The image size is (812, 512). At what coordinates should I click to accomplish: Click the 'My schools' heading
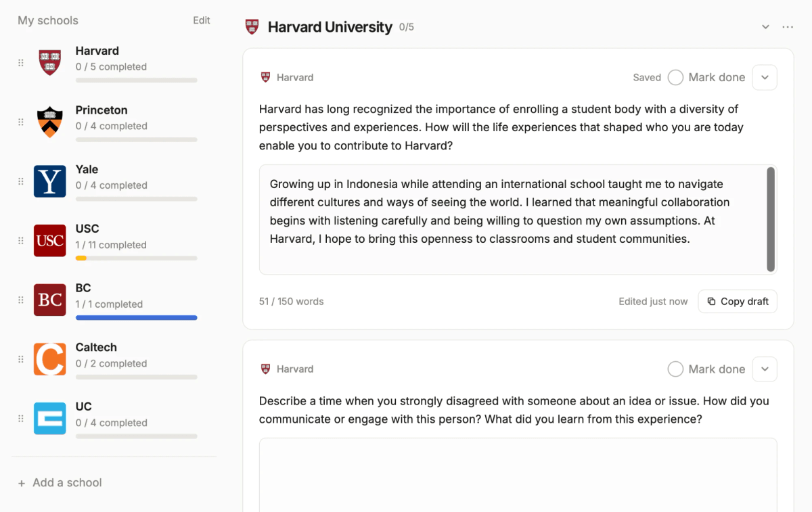48,20
